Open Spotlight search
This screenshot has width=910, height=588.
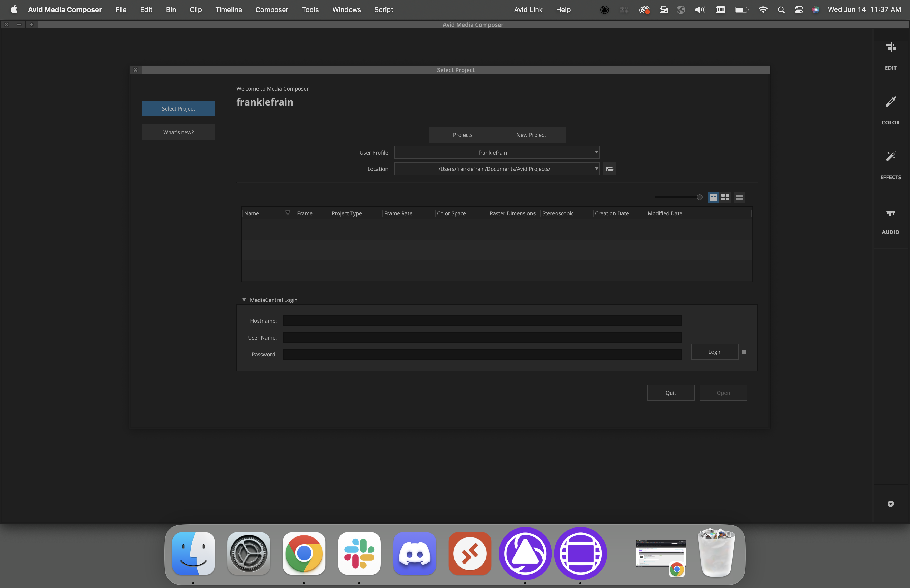click(x=781, y=9)
